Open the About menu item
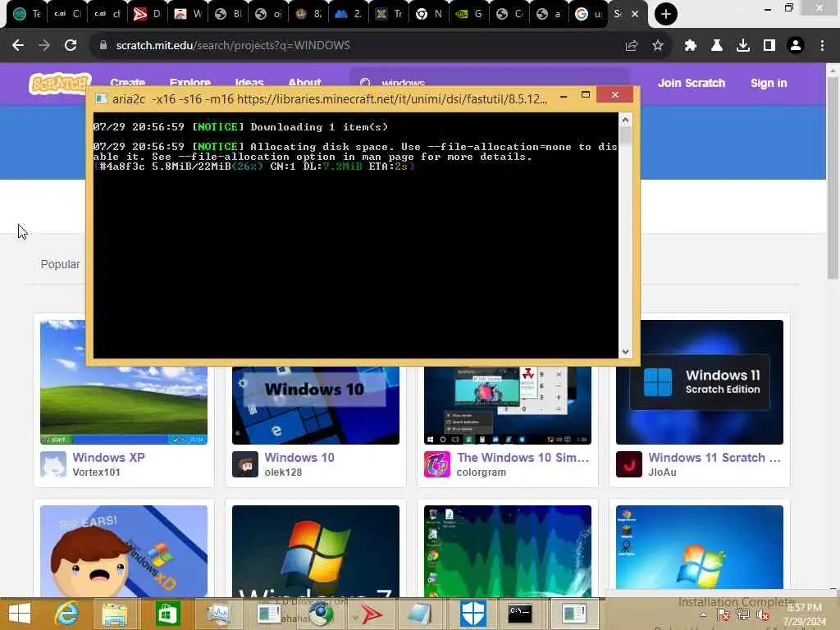 [304, 83]
